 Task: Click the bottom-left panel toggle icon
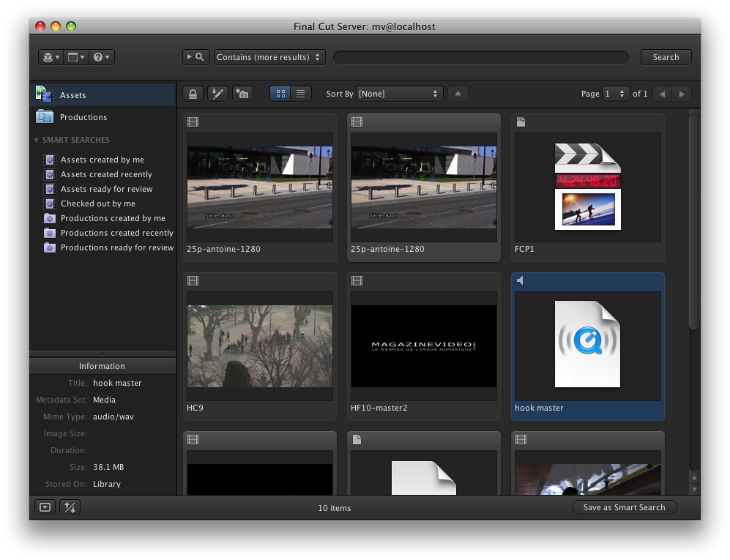click(45, 507)
